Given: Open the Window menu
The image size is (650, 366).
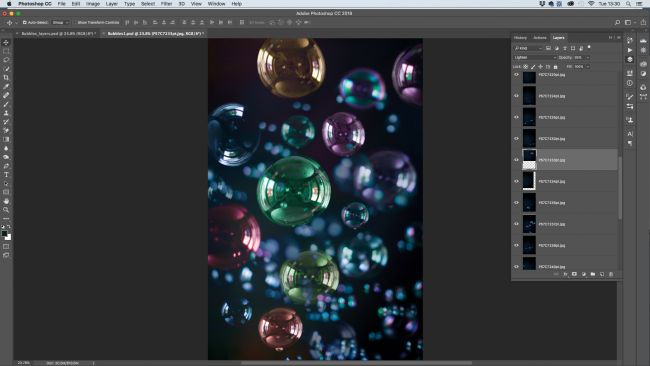Looking at the screenshot, I should tap(216, 4).
